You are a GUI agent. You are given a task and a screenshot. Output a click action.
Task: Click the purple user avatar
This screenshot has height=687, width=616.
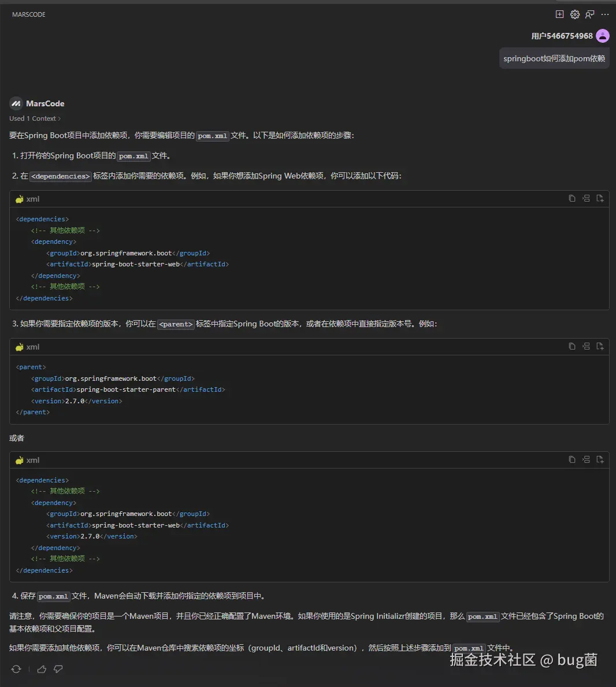click(603, 36)
